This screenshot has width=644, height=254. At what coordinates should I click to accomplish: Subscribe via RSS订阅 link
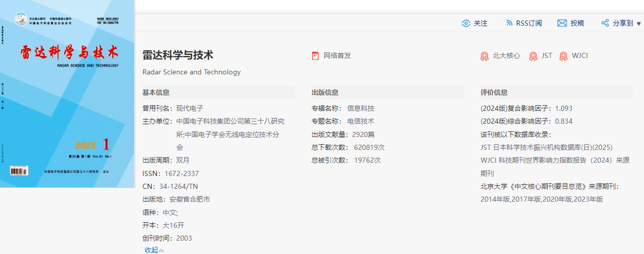point(529,23)
